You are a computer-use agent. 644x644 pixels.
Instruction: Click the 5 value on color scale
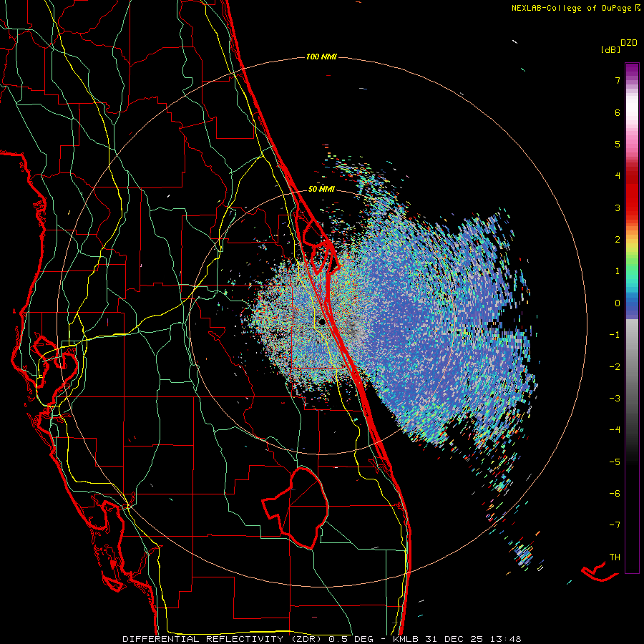(x=618, y=144)
